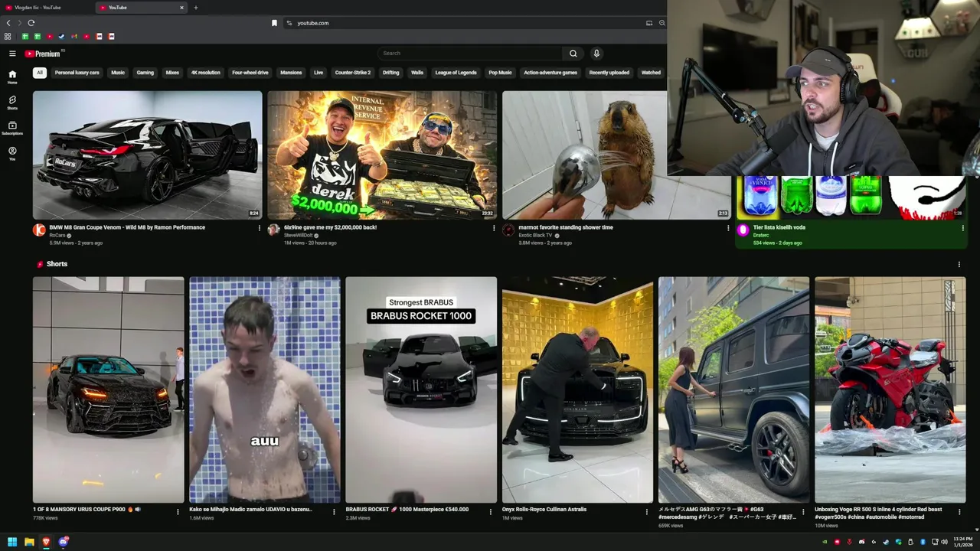980x551 pixels.
Task: Click the YouTube search input field
Action: [471, 54]
